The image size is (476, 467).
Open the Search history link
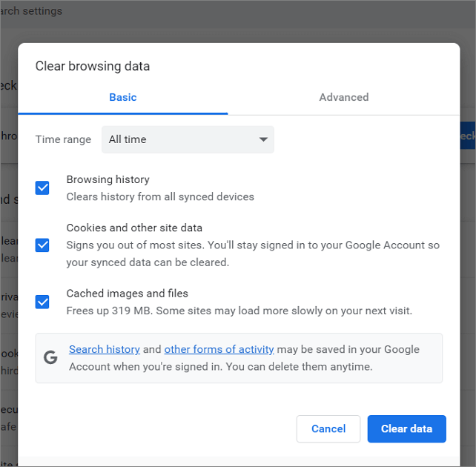click(105, 349)
